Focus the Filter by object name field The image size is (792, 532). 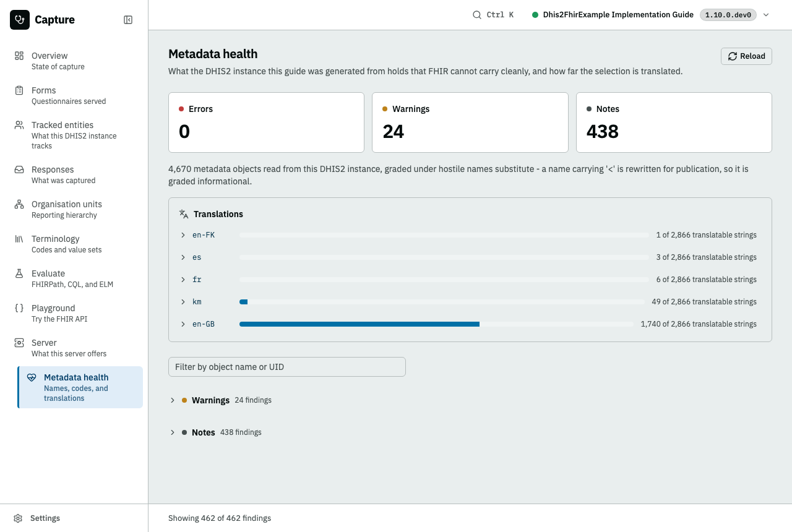[x=287, y=367]
